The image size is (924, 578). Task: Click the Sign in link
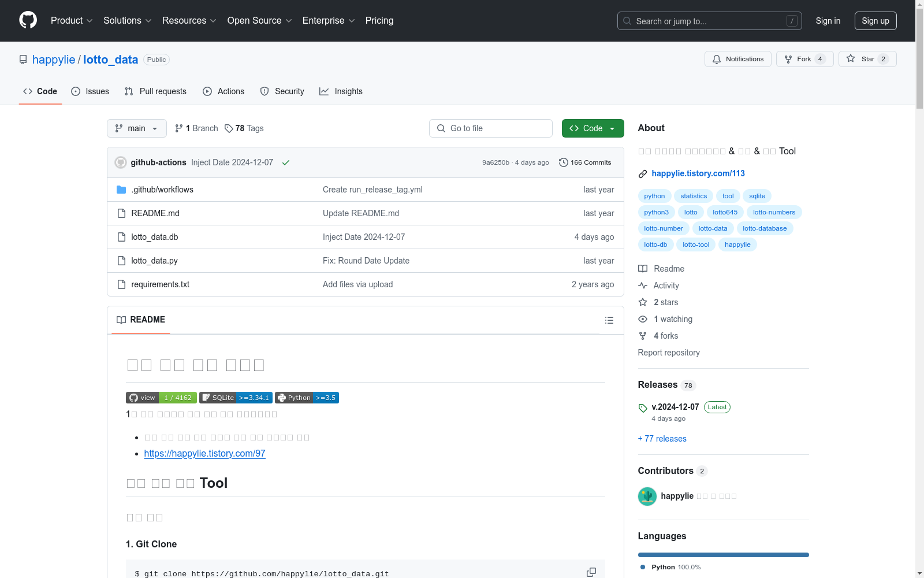(828, 21)
